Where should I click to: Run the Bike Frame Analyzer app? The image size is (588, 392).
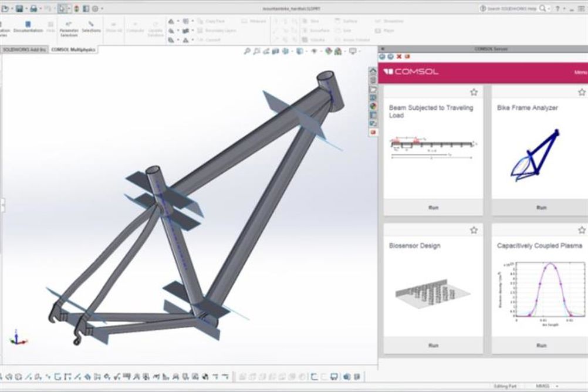tap(541, 207)
